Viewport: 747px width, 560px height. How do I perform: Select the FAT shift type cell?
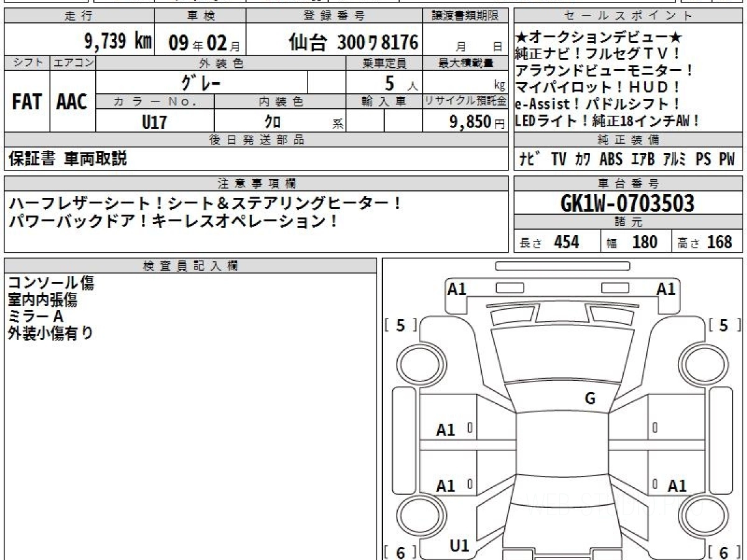coord(27,102)
